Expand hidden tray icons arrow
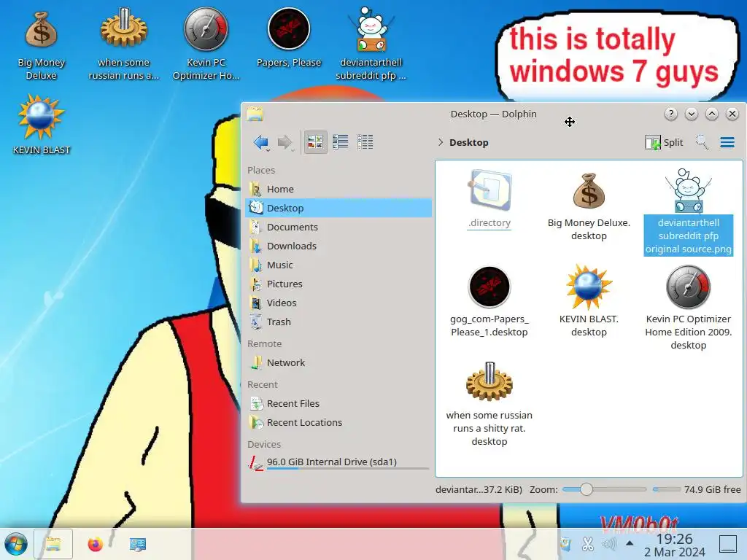The image size is (747, 560). click(630, 543)
